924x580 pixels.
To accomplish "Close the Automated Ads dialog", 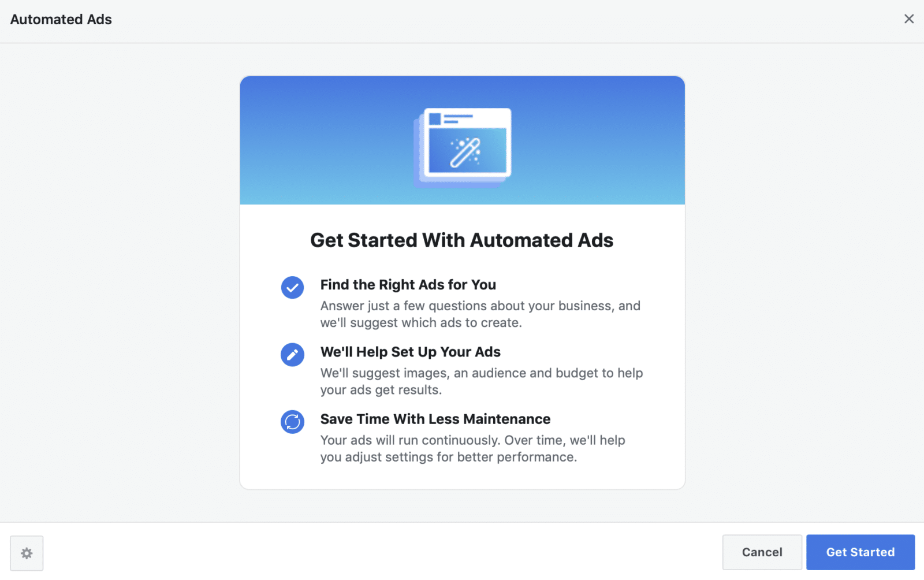I will click(x=908, y=19).
